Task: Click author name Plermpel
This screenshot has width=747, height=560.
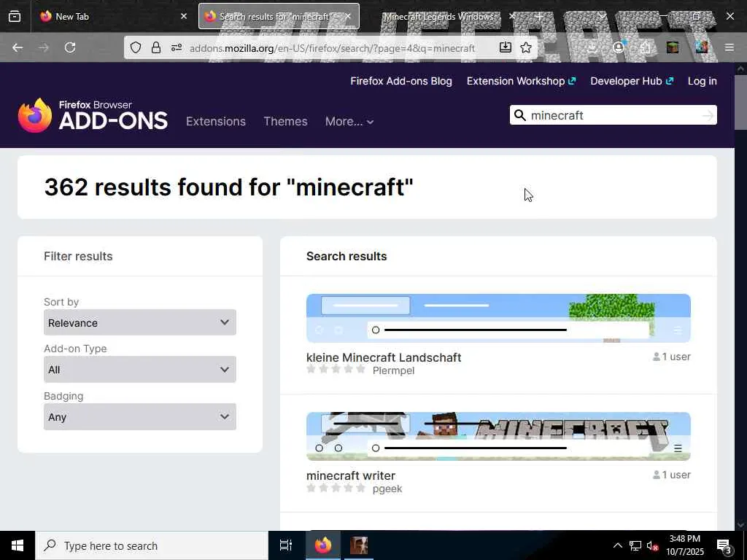Action: [x=393, y=370]
